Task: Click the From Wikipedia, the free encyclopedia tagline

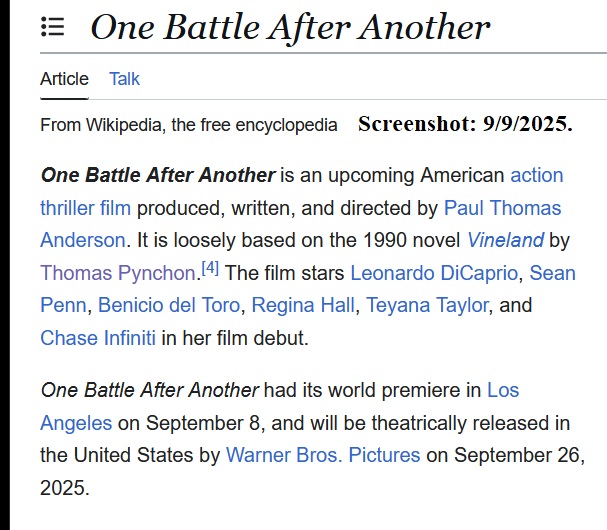Action: [x=189, y=126]
